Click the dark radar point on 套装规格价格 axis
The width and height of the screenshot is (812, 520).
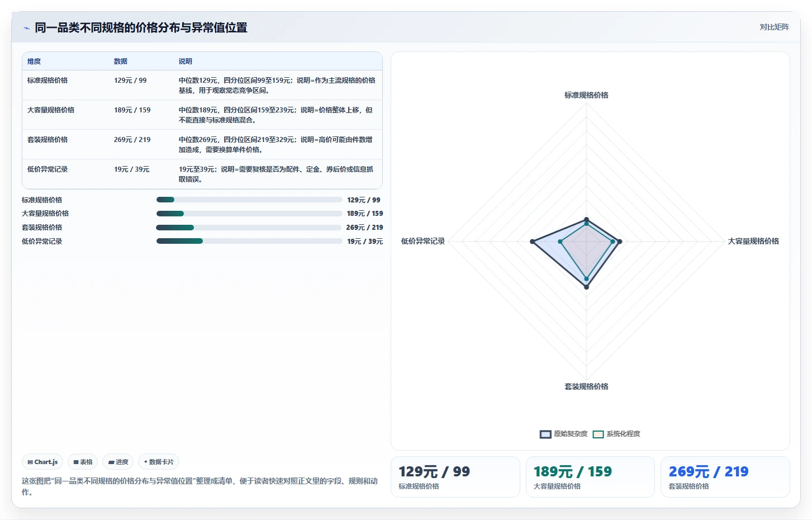(x=586, y=287)
